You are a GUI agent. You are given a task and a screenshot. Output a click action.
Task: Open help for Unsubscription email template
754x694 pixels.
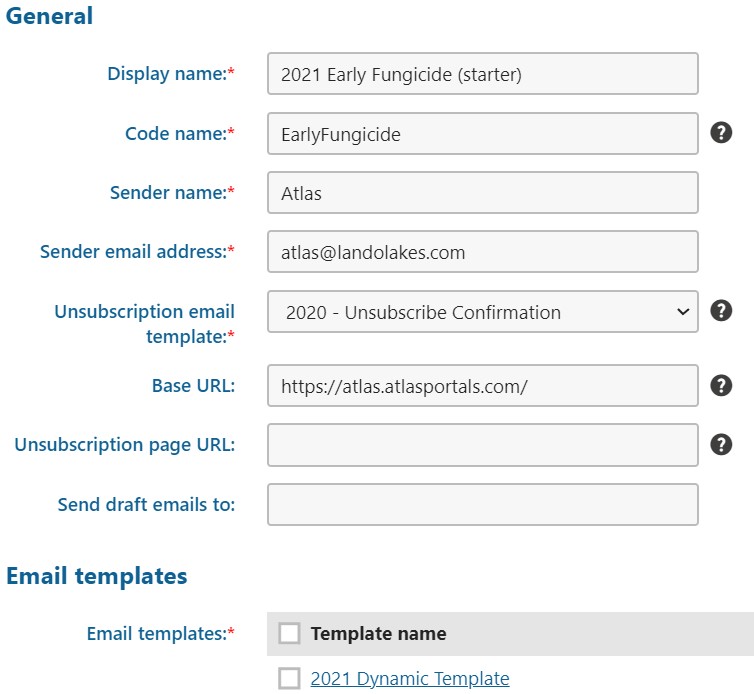point(721,311)
